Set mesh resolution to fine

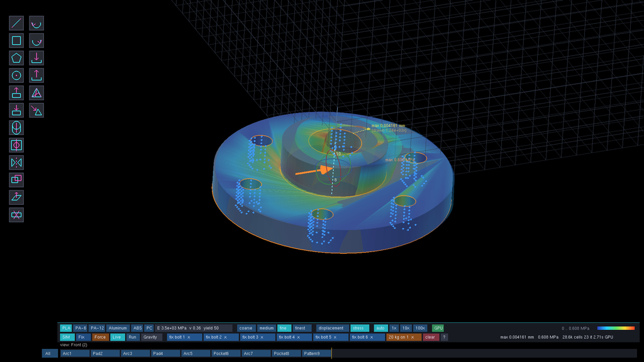point(284,328)
